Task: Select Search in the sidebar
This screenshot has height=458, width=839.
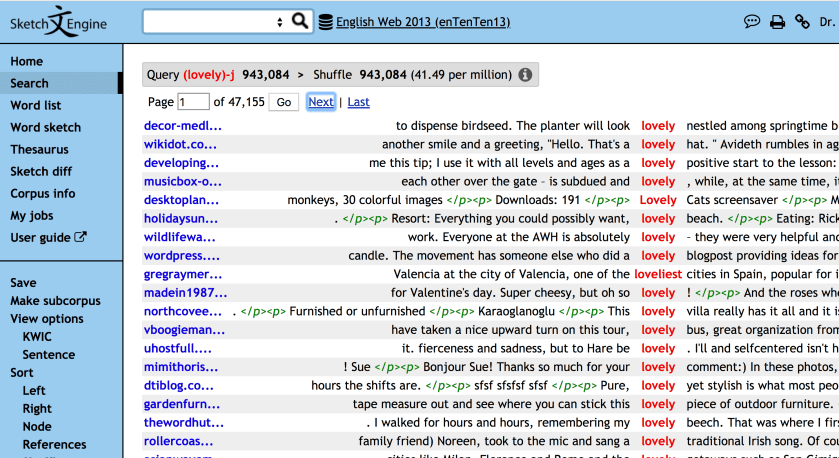Action: [29, 83]
